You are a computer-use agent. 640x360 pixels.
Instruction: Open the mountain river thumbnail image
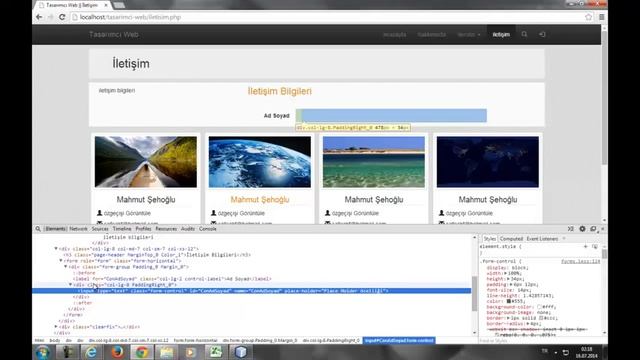point(146,162)
